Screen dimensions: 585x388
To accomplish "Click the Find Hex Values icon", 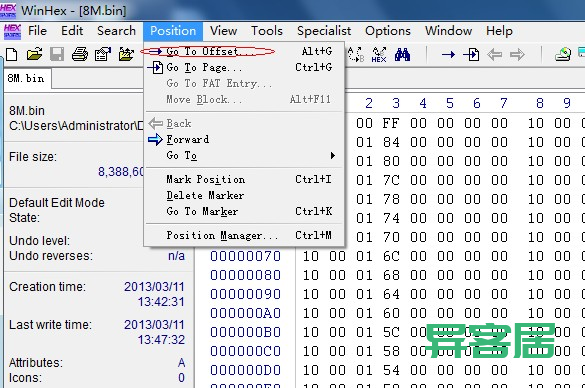I will click(379, 54).
